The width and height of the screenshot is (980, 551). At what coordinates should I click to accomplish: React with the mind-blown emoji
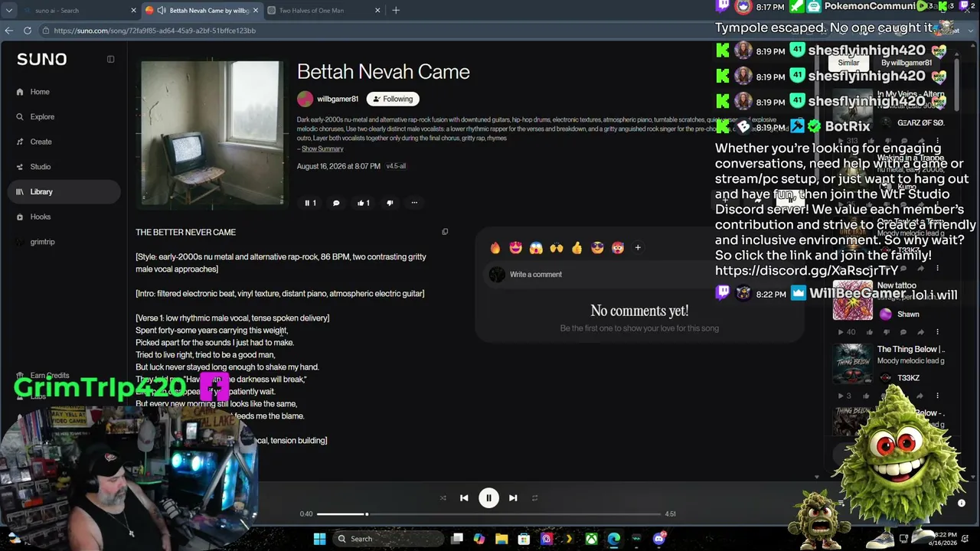coord(617,247)
